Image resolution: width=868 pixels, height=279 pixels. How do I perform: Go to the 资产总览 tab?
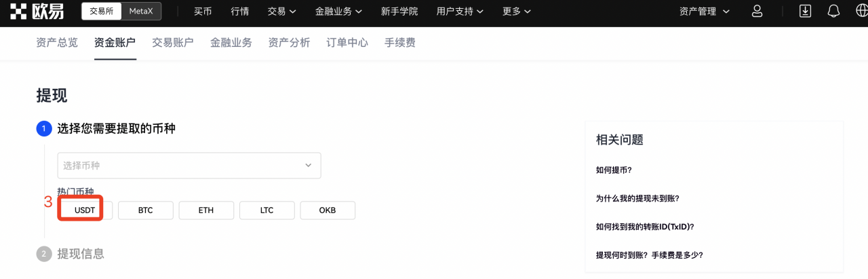tap(57, 43)
